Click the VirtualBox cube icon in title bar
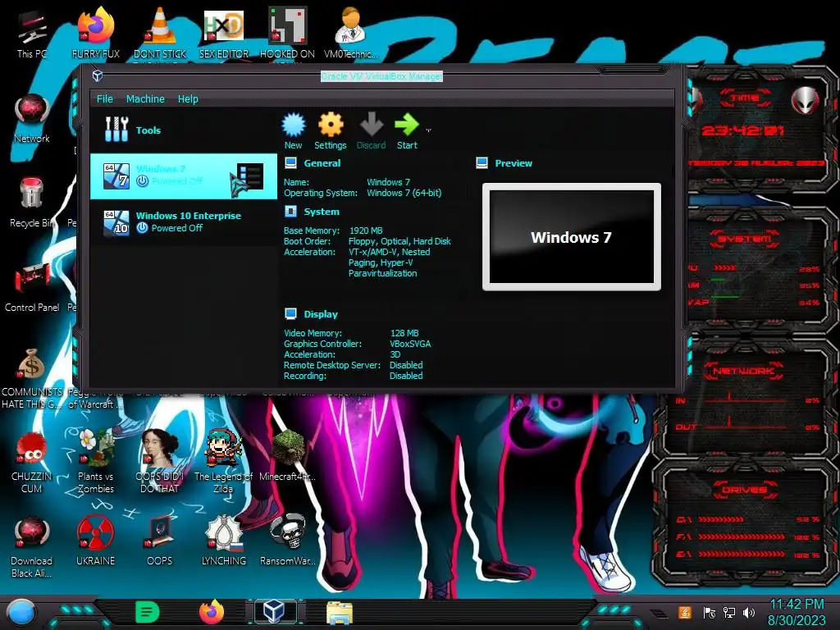The image size is (840, 630). 98,75
